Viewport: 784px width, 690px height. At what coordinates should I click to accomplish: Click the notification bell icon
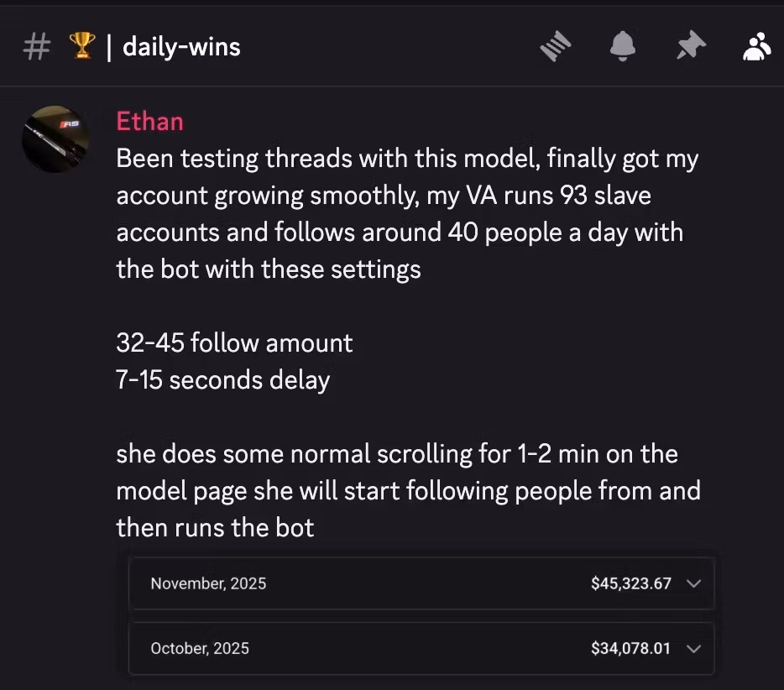tap(622, 47)
